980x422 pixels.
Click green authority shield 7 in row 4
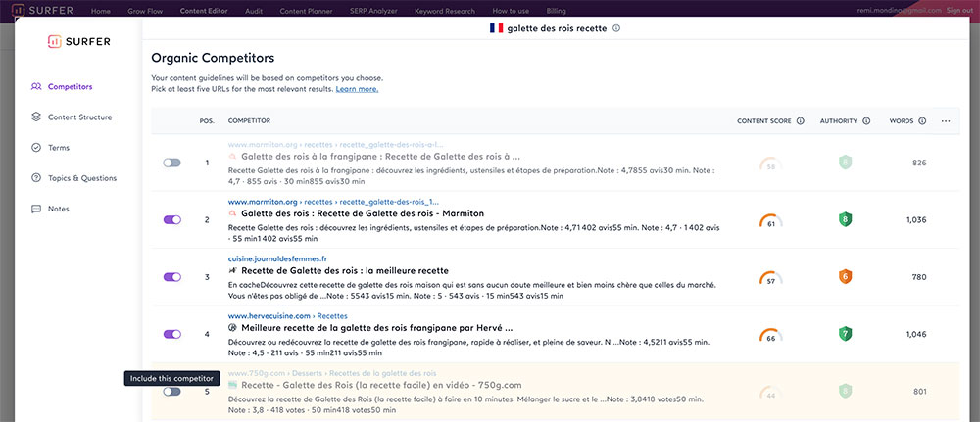[845, 334]
